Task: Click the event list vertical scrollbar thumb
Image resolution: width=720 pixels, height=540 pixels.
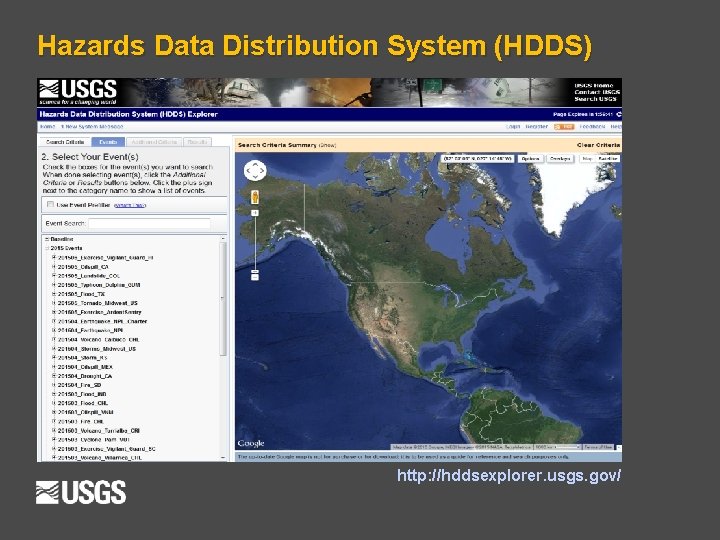Action: coord(223,299)
